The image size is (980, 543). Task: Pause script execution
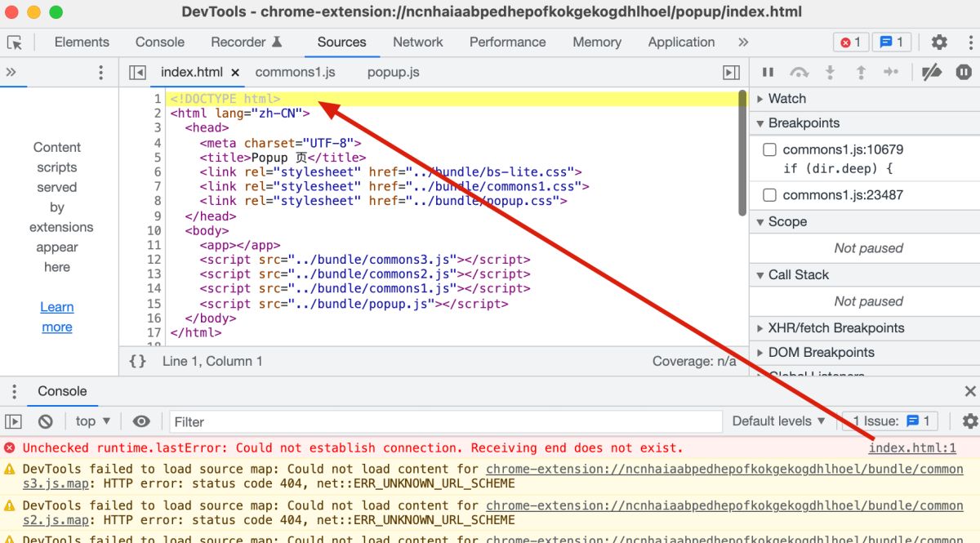[768, 73]
